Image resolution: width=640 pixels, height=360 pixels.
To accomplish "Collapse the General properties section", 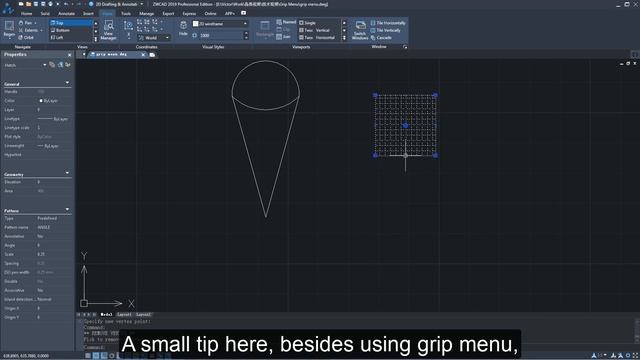I will click(x=67, y=83).
